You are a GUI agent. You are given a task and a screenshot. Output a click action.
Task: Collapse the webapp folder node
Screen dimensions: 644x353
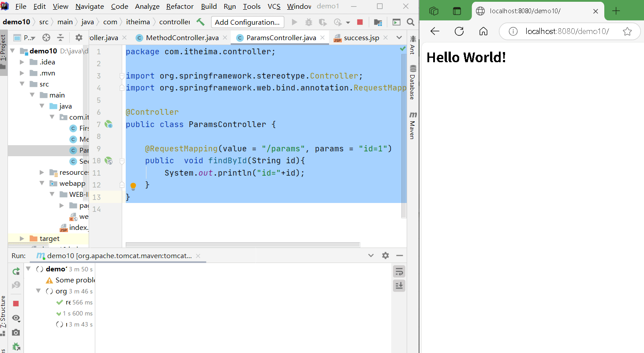[x=42, y=183]
